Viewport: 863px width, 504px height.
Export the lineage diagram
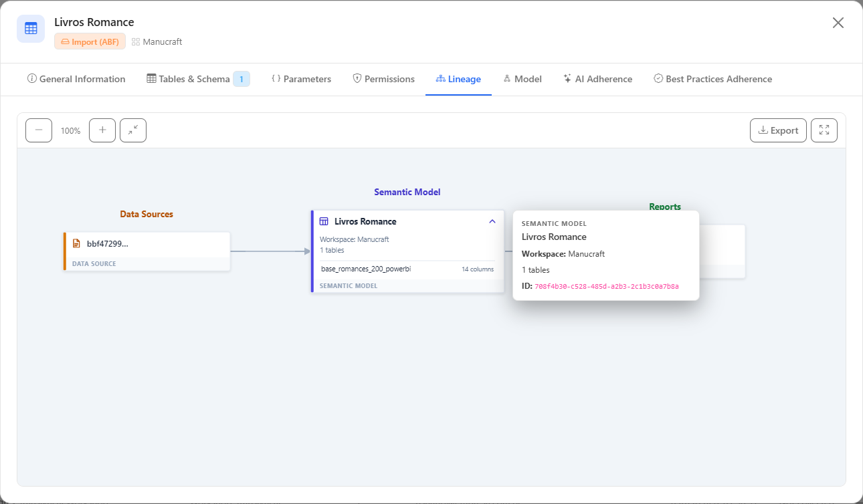778,130
